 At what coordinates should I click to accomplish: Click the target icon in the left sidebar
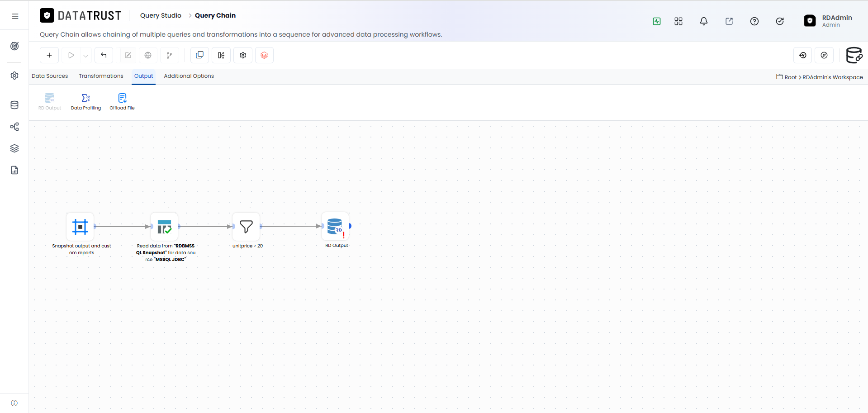click(x=14, y=46)
